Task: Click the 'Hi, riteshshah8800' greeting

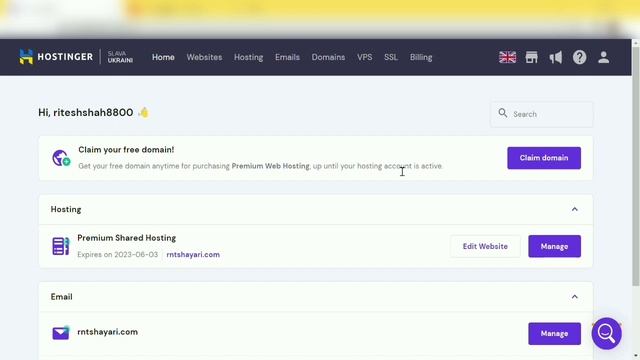Action: click(86, 112)
